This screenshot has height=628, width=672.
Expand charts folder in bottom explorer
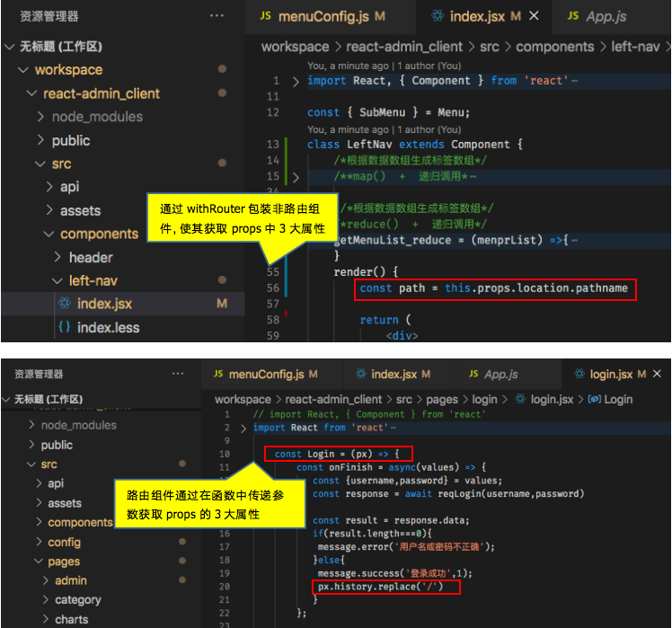coord(46,619)
